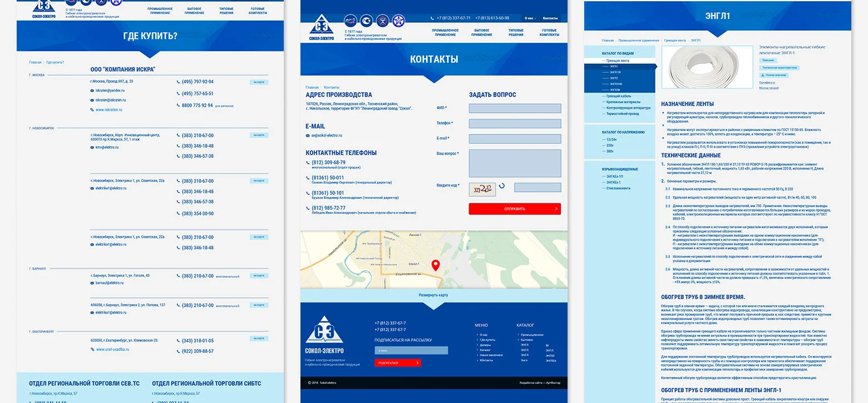Open 'Готовые комплекты' in Contacts page menu
Viewport: 868px width, 403px height.
pos(549,32)
